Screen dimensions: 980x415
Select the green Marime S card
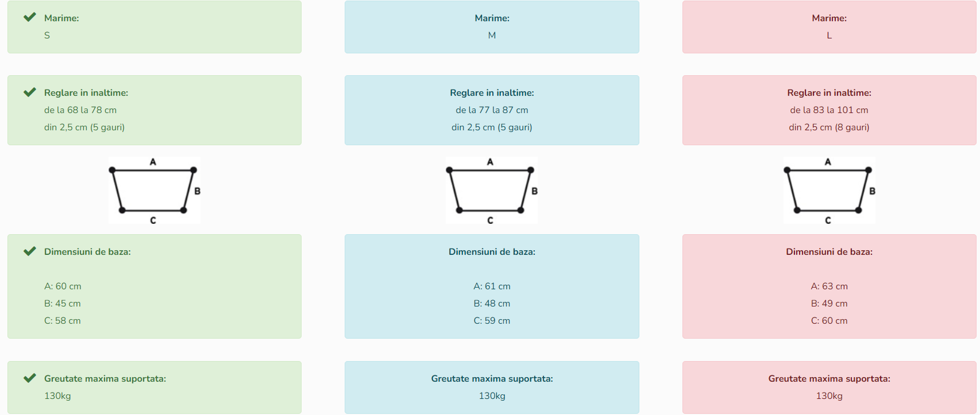coord(155,27)
